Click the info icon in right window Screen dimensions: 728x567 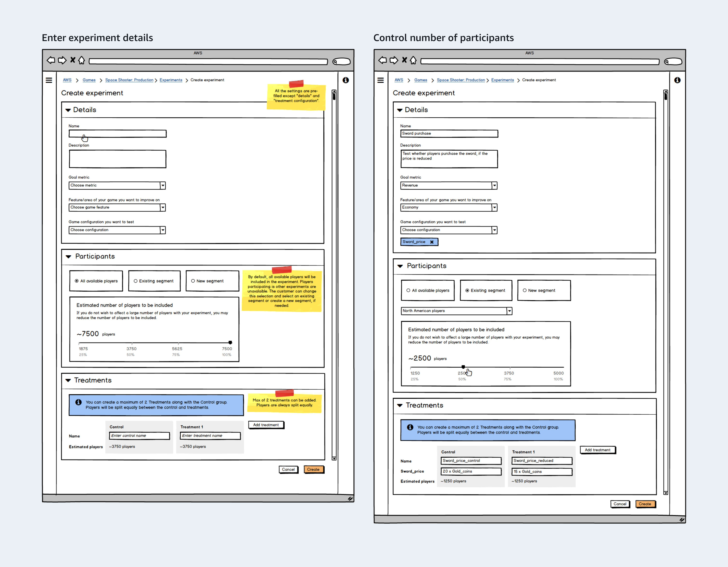point(677,80)
